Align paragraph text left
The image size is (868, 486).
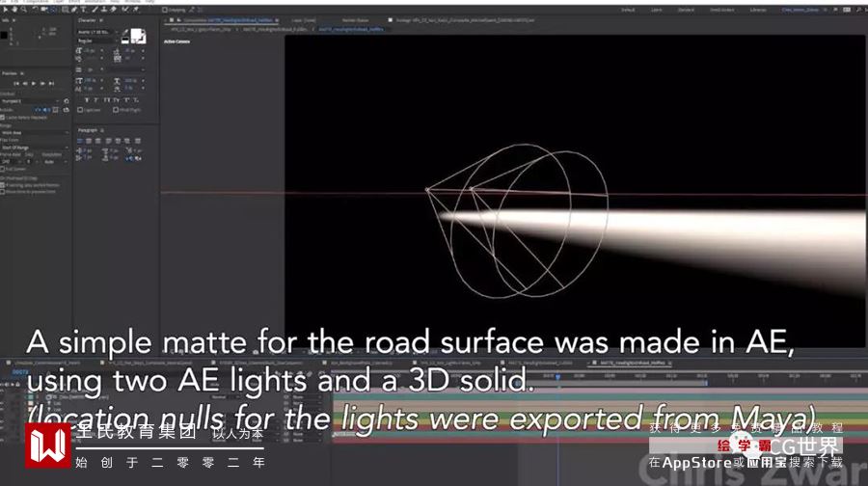[80, 141]
